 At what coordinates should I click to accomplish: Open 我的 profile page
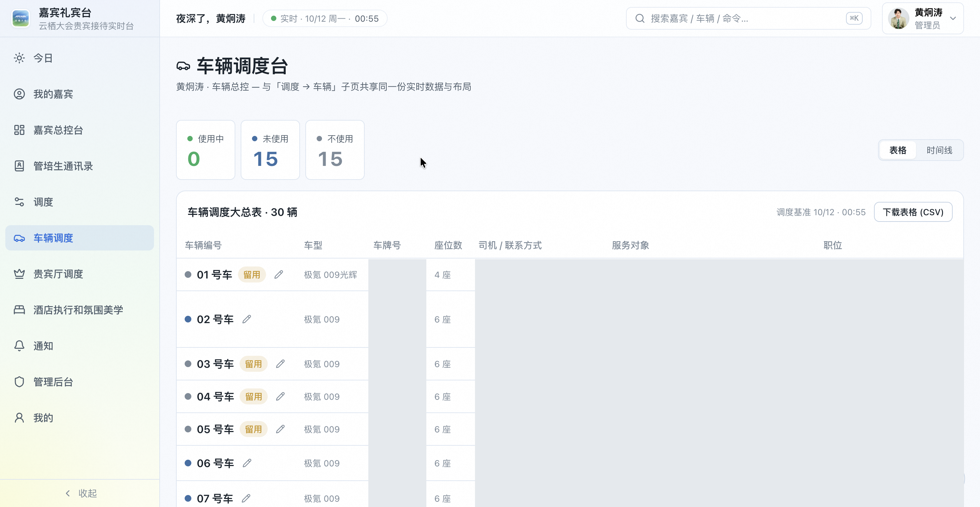(x=80, y=418)
